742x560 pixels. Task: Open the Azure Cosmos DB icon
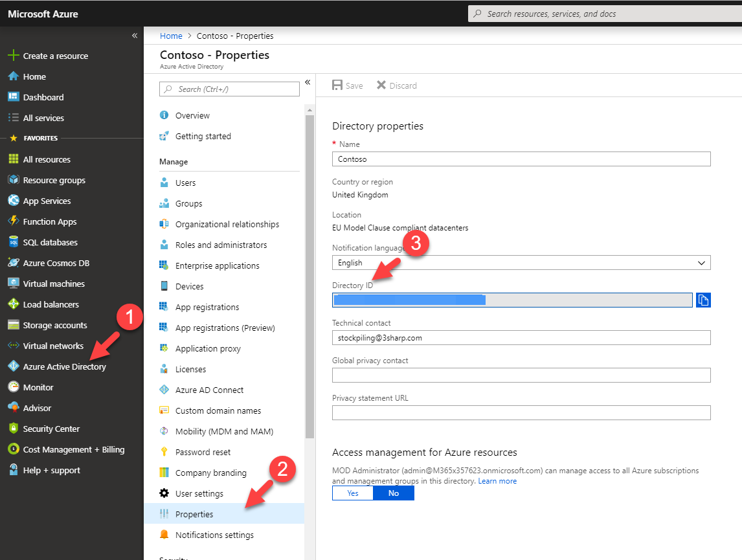tap(13, 262)
